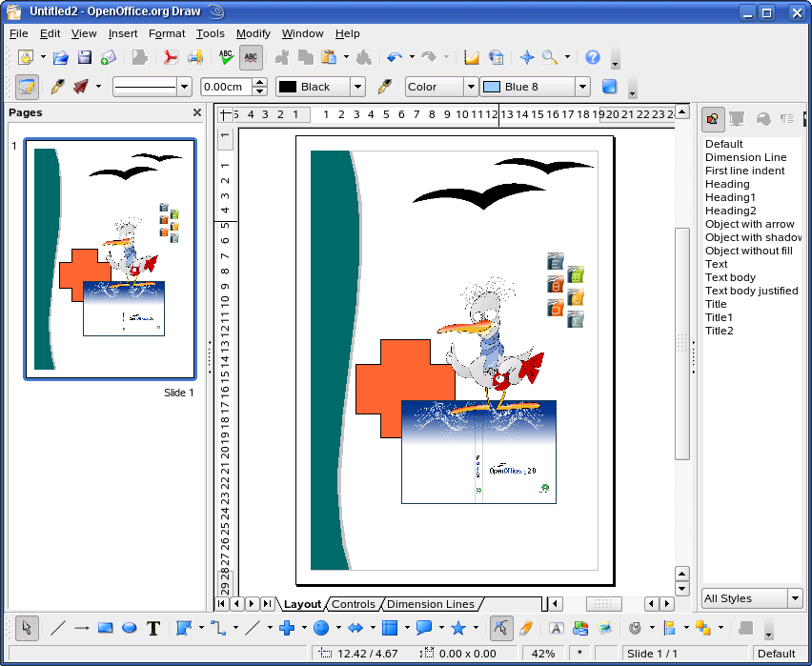The image size is (812, 666).
Task: Open the Insert menu
Action: (x=123, y=33)
